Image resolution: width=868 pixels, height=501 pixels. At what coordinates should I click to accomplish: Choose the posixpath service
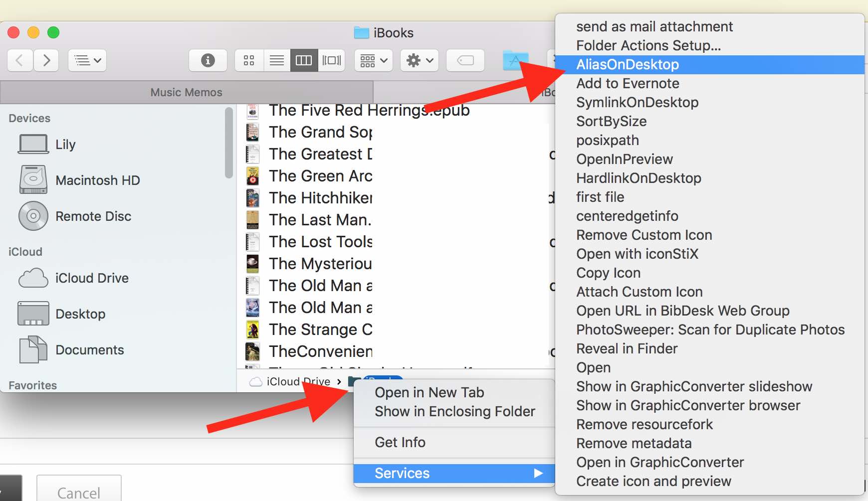click(x=709, y=140)
